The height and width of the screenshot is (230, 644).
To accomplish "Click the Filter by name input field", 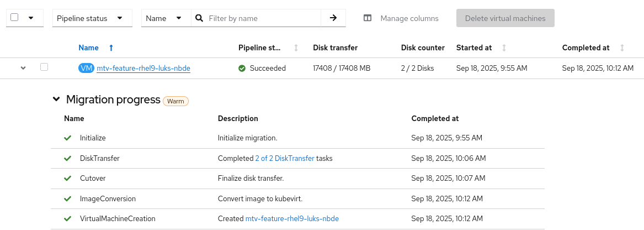I will click(x=262, y=18).
